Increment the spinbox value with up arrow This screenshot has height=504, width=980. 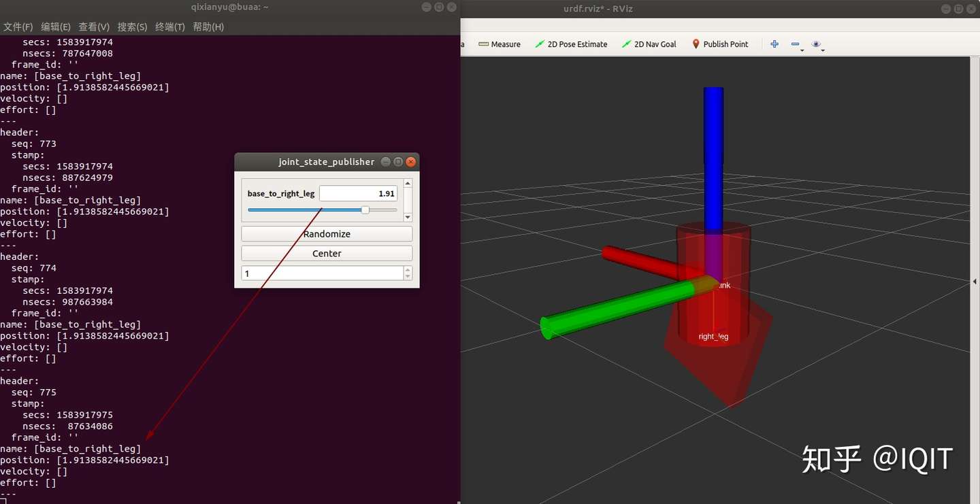click(408, 270)
